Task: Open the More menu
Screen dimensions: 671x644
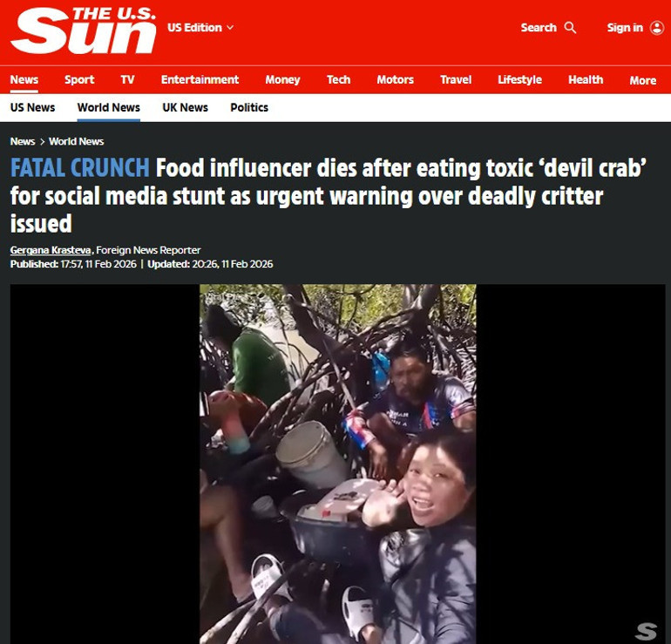Action: (x=643, y=80)
